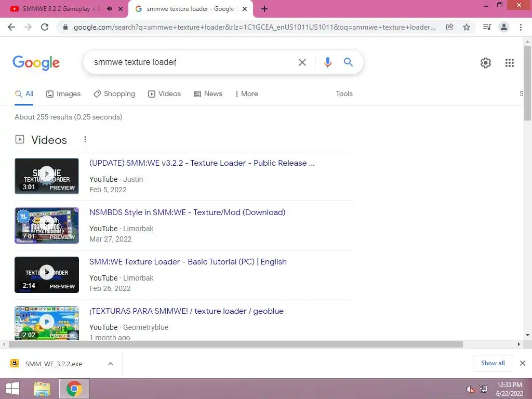Click inside the Google search input field
Screen dimensions: 532x399
192,62
